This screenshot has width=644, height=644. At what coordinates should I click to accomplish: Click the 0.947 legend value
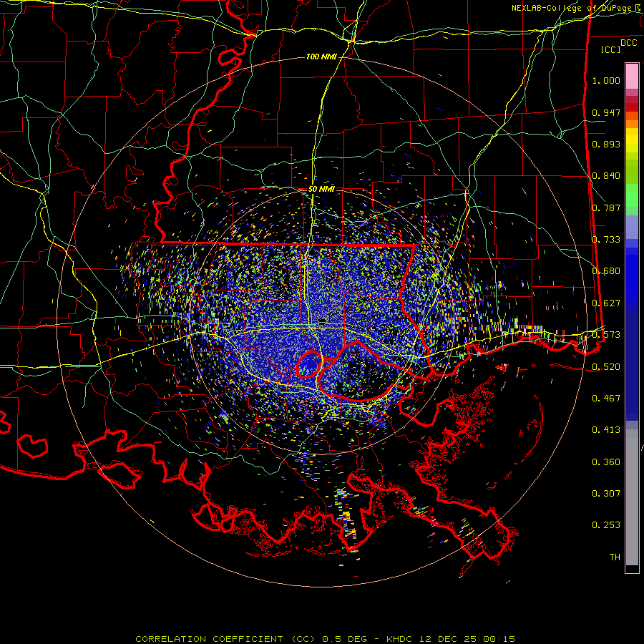(x=606, y=112)
